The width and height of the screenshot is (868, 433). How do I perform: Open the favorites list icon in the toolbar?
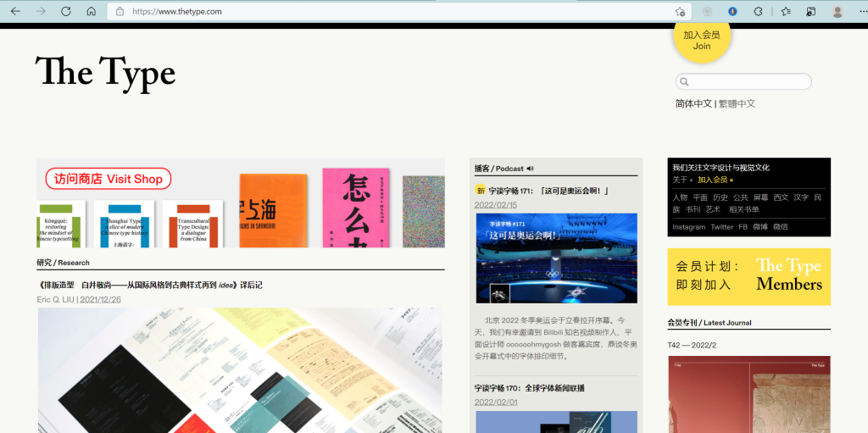(x=786, y=11)
